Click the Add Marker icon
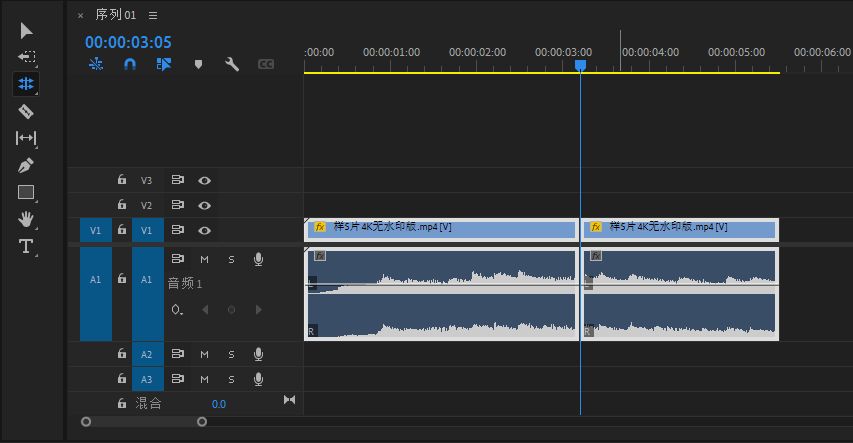The height and width of the screenshot is (443, 853). click(x=198, y=64)
